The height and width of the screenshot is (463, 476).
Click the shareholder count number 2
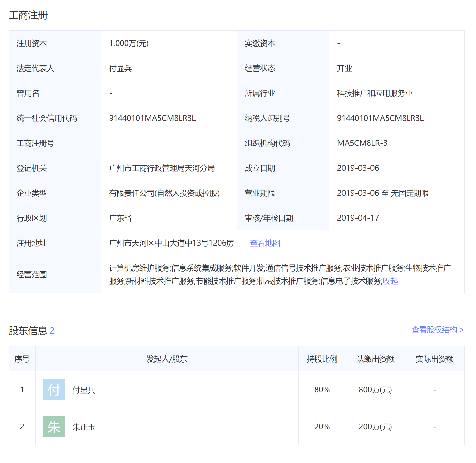coord(52,330)
